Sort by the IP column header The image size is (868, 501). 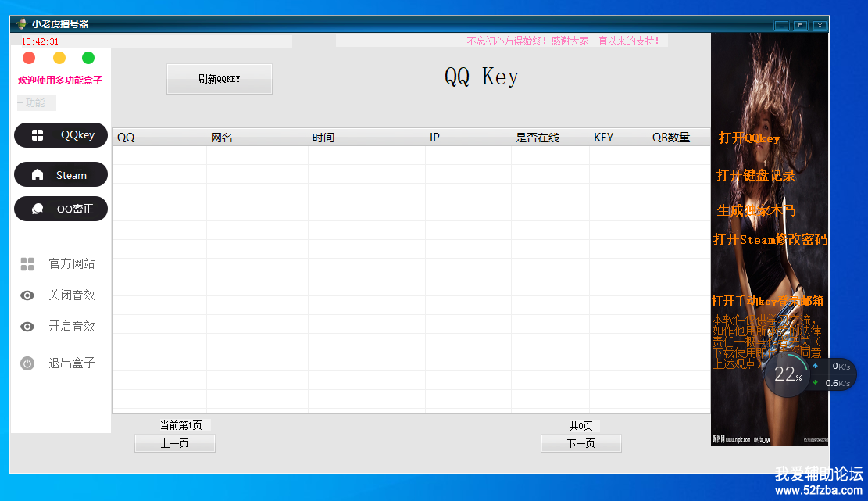pos(468,138)
